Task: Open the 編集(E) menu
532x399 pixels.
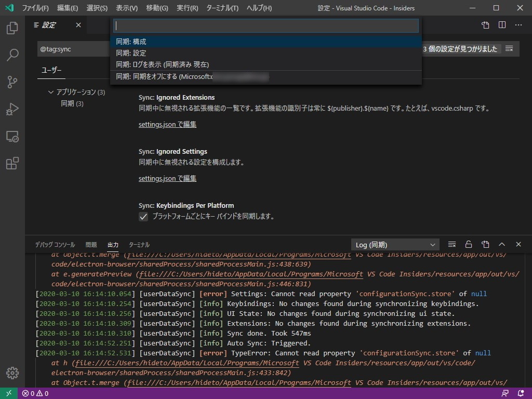Action: point(68,8)
